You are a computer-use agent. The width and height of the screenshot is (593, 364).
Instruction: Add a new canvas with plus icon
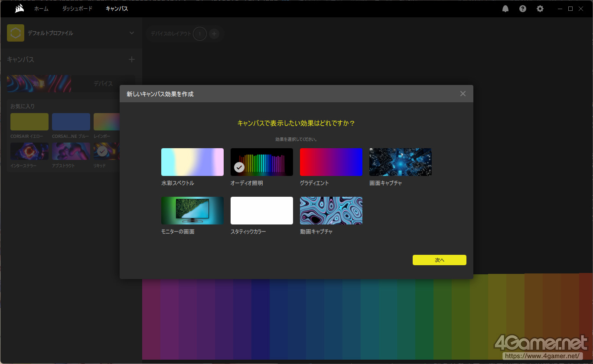(x=132, y=59)
